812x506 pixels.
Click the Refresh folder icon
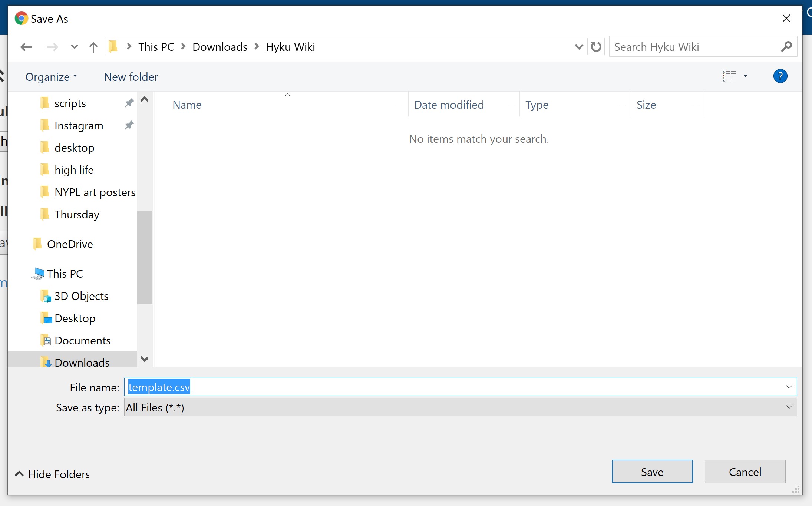tap(596, 47)
